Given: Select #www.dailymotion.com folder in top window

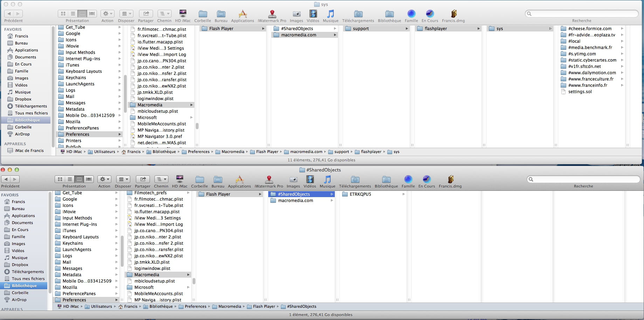Looking at the screenshot, I should (x=592, y=73).
